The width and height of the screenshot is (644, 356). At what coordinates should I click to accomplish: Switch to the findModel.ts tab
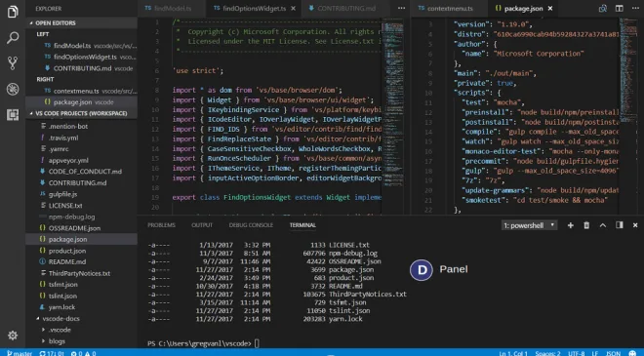point(172,8)
